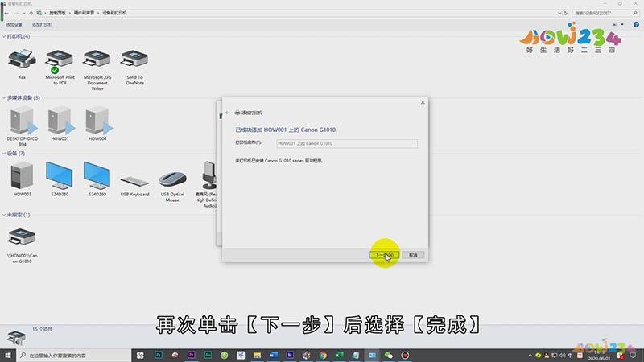Go back in Add Printer wizard

pos(228,113)
